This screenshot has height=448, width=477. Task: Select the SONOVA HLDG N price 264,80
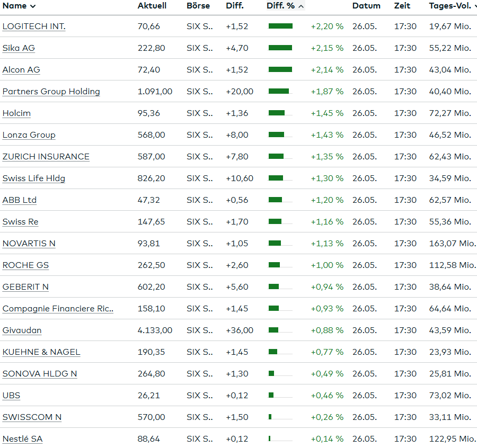click(x=151, y=374)
